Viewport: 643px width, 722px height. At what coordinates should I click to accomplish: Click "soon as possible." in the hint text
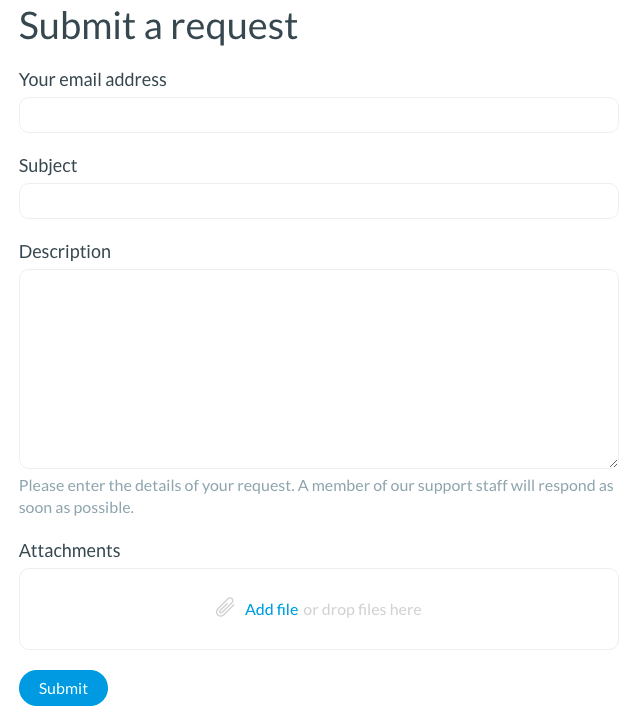[x=76, y=507]
